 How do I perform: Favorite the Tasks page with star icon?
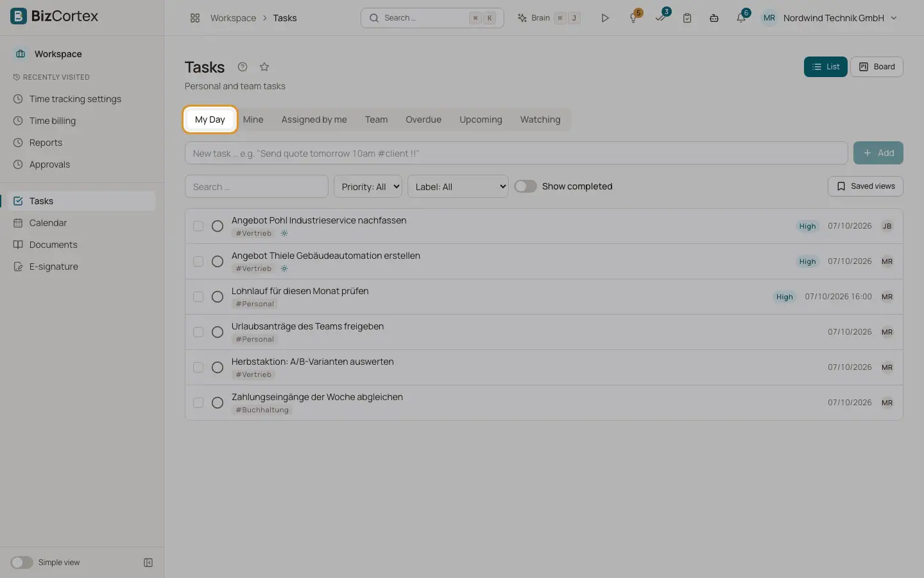(264, 67)
